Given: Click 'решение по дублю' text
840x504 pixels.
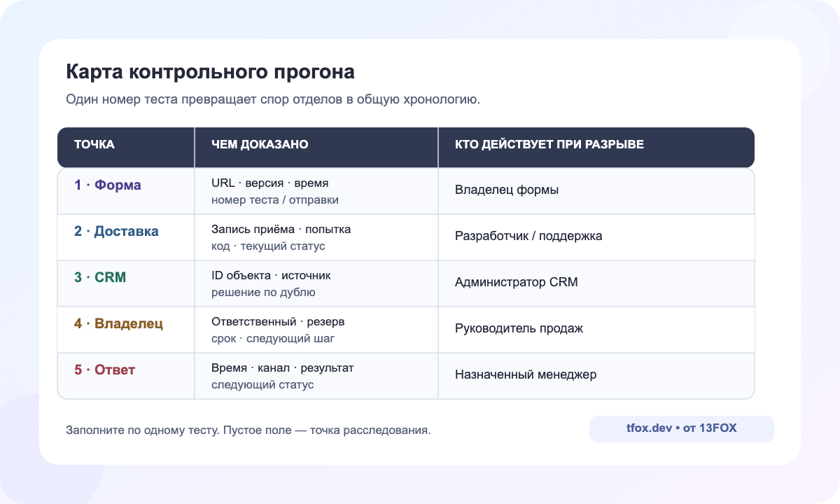Looking at the screenshot, I should pos(263,292).
